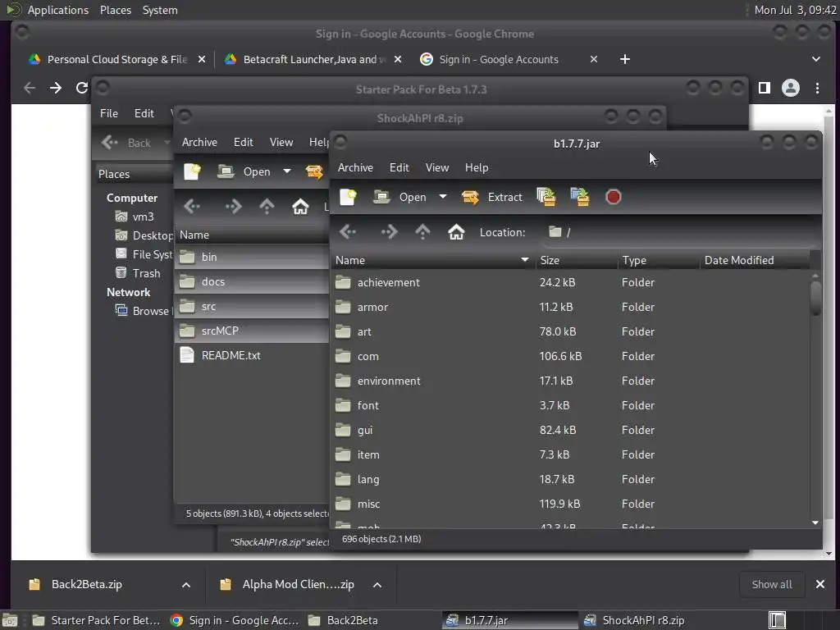The height and width of the screenshot is (630, 840).
Task: Sort by Date Modified column header
Action: pyautogui.click(x=755, y=260)
